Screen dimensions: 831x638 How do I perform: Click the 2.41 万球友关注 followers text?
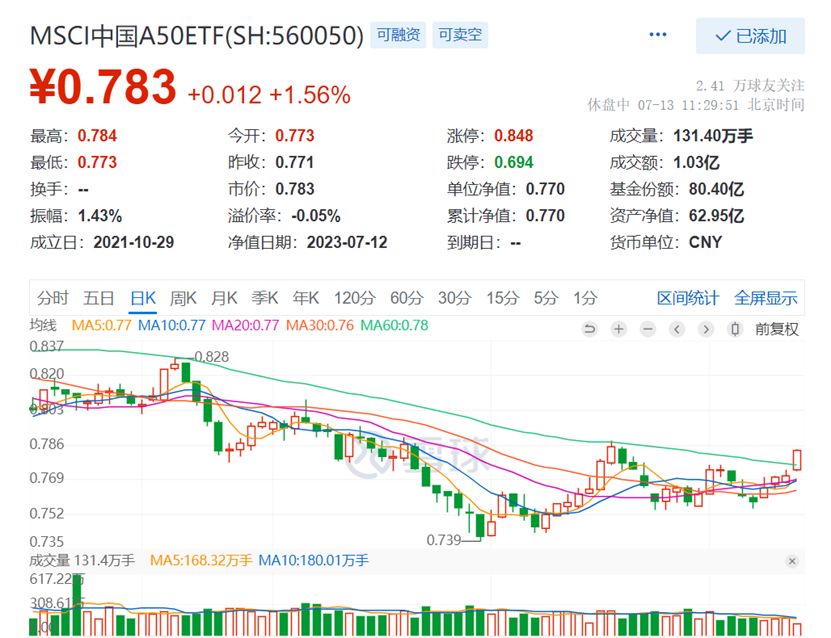tap(750, 85)
